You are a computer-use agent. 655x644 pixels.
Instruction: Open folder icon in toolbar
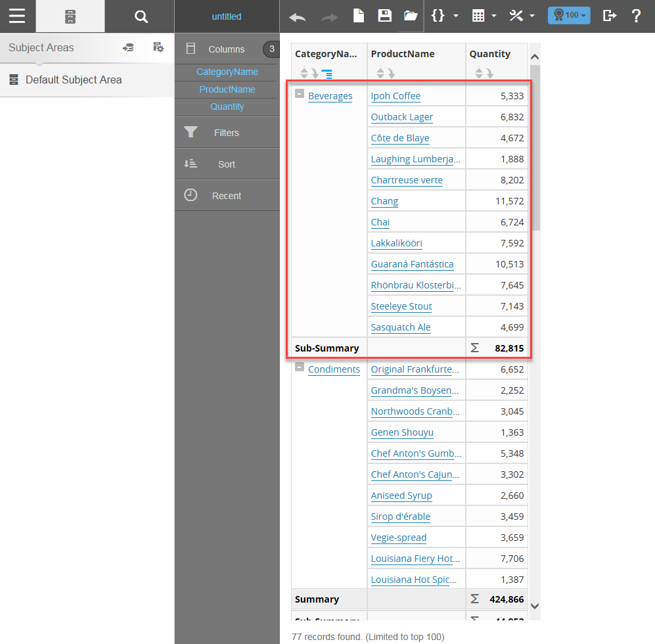point(411,16)
